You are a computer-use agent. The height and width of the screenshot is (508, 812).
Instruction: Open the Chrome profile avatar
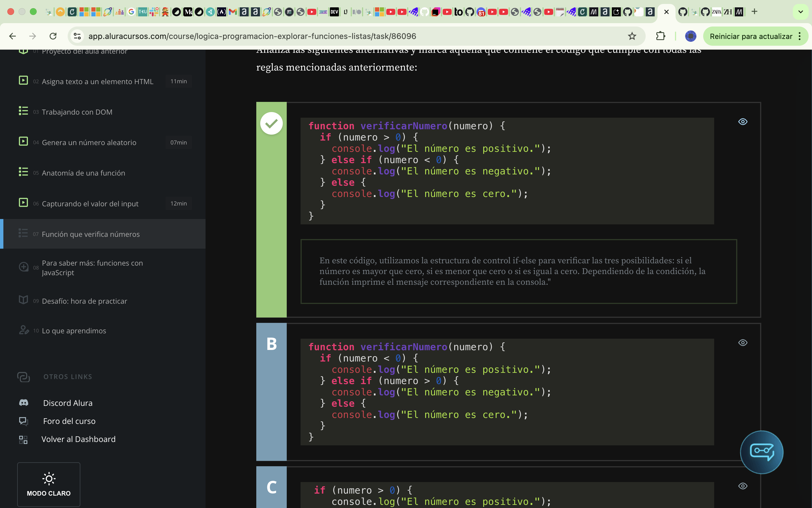point(690,36)
